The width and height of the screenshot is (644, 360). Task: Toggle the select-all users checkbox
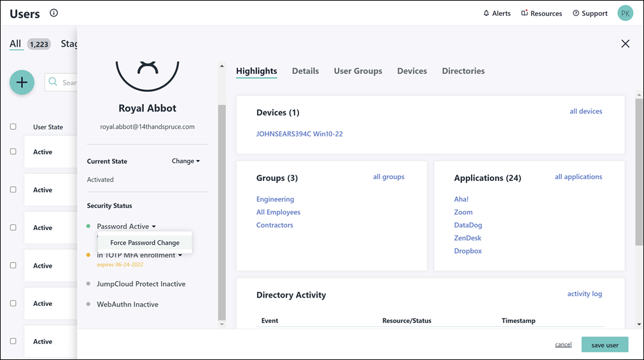pyautogui.click(x=13, y=127)
